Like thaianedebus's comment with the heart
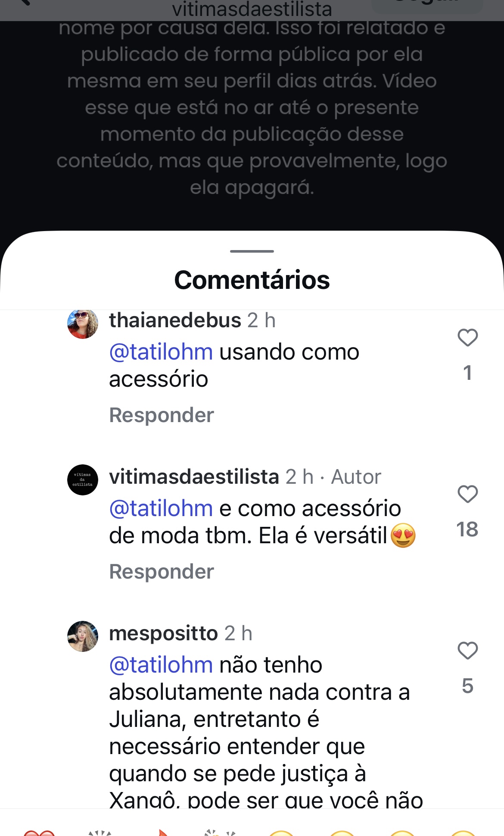This screenshot has height=836, width=504. pos(467,338)
